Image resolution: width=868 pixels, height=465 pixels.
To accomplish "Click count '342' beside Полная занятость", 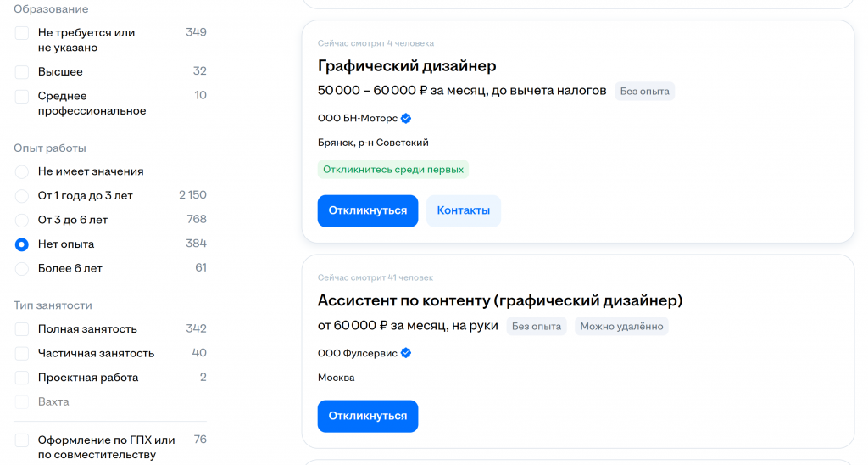I will click(x=196, y=328).
